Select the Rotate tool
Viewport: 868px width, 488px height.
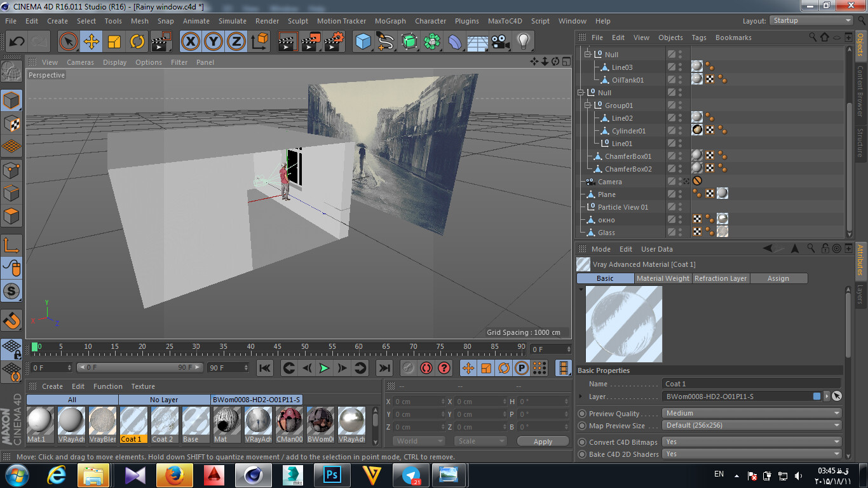(137, 42)
